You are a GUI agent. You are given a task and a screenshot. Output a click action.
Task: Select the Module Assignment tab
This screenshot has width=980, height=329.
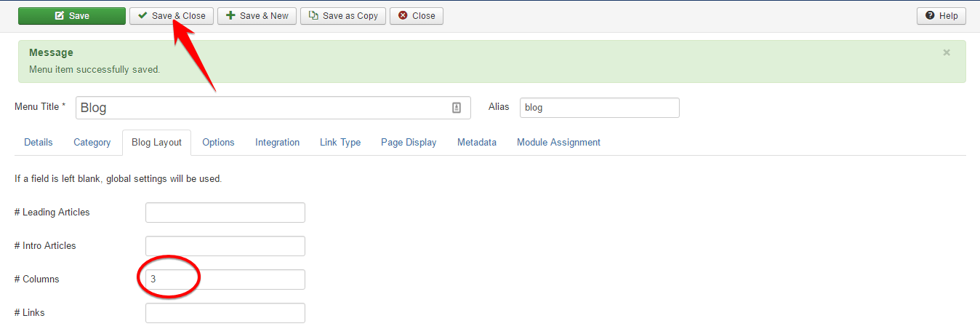tap(558, 143)
